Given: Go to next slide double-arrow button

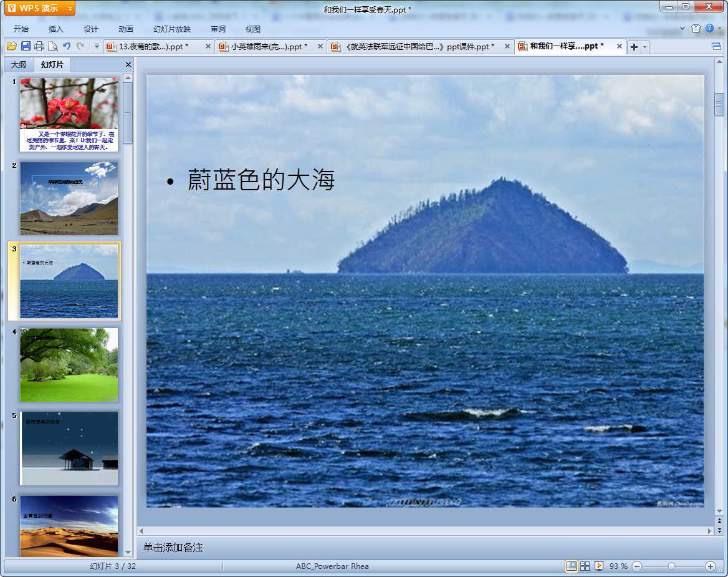Looking at the screenshot, I should click(x=719, y=530).
